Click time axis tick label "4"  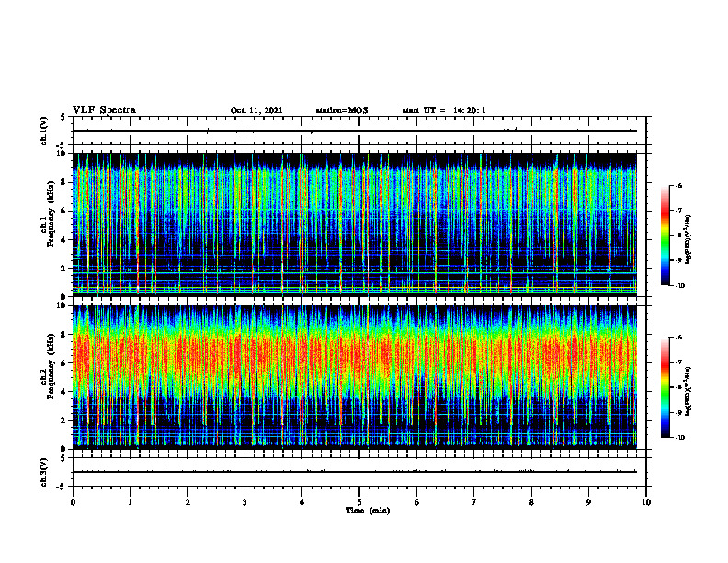tap(301, 502)
